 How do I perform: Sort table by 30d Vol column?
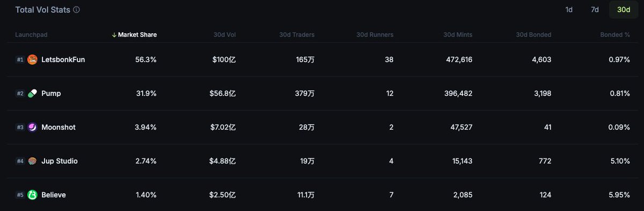(x=224, y=35)
